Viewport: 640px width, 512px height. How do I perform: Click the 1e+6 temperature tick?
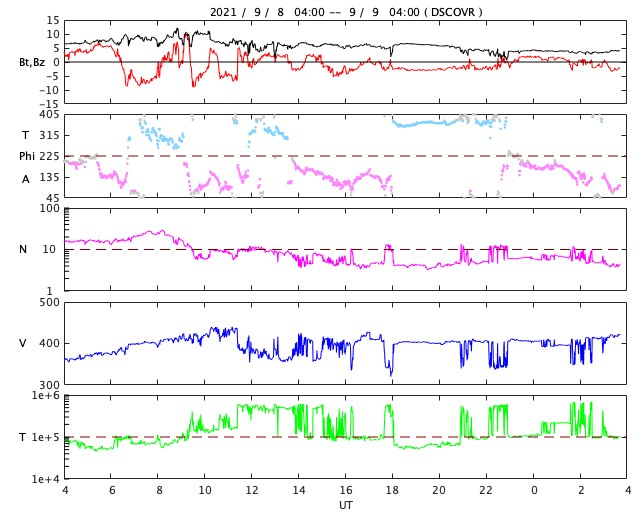tap(46, 395)
